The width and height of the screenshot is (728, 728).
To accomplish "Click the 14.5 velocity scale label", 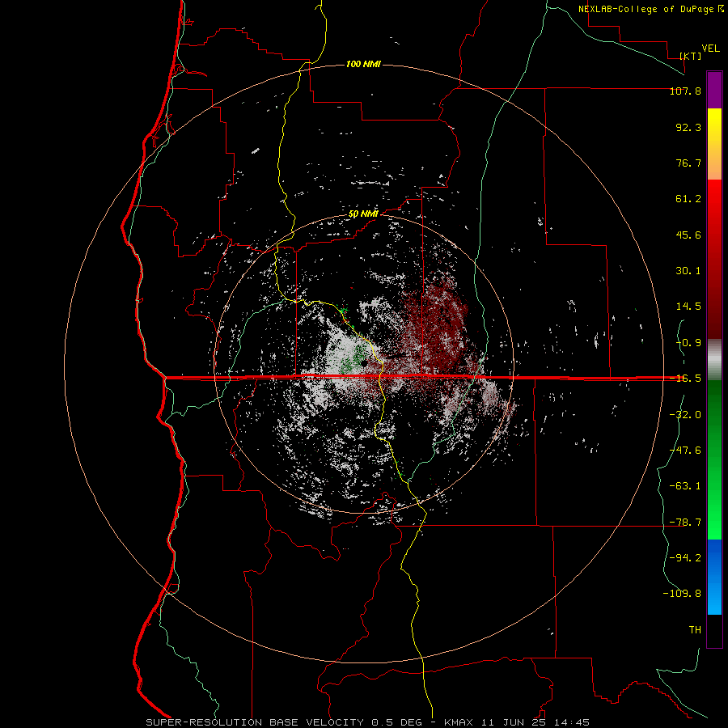I will [688, 307].
